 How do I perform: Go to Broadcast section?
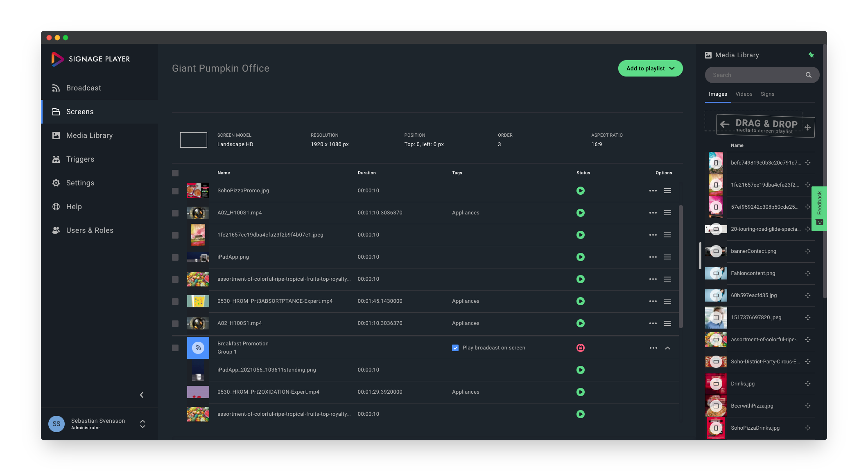click(84, 88)
